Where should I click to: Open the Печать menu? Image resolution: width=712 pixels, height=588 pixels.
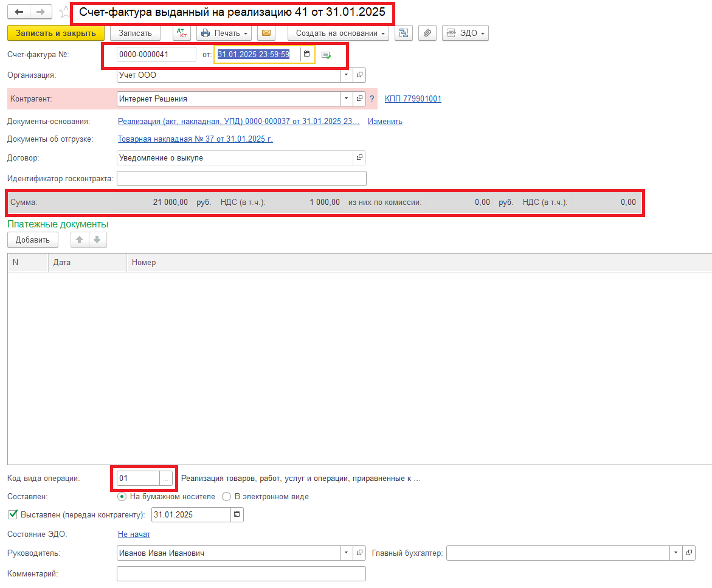(x=225, y=33)
